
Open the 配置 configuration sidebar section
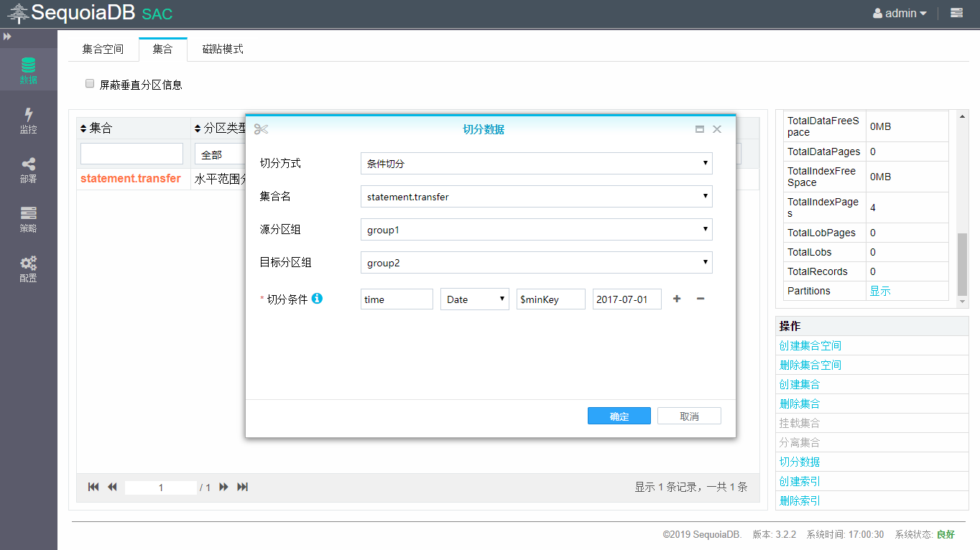tap(28, 269)
